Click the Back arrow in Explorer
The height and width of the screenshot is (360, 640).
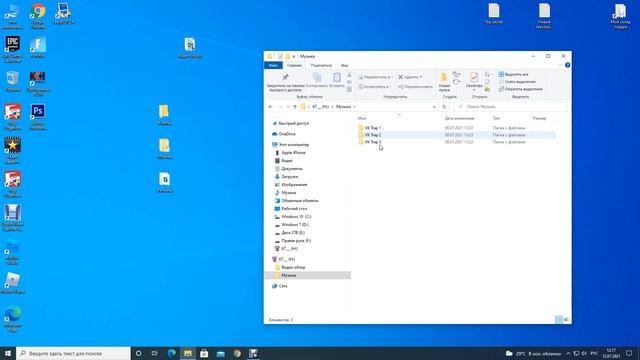point(270,107)
